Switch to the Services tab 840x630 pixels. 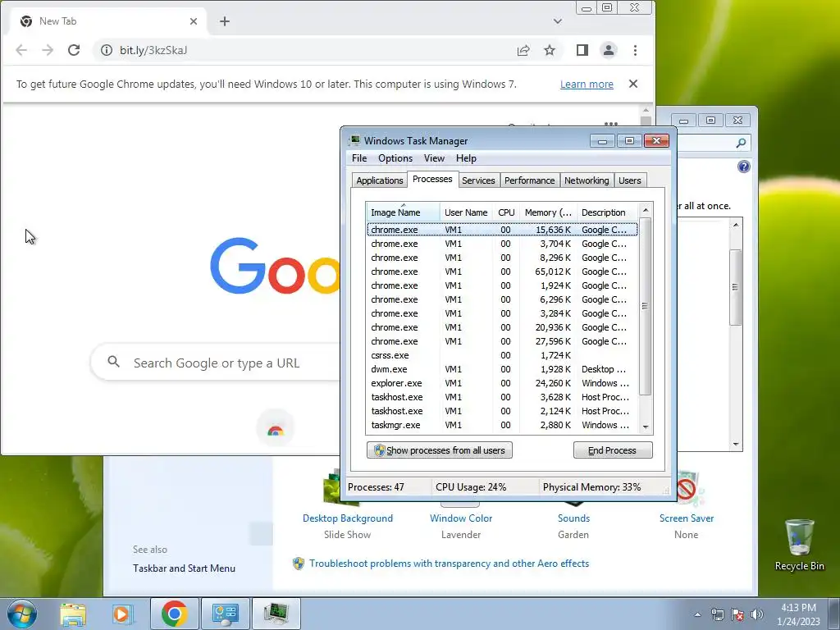(478, 180)
